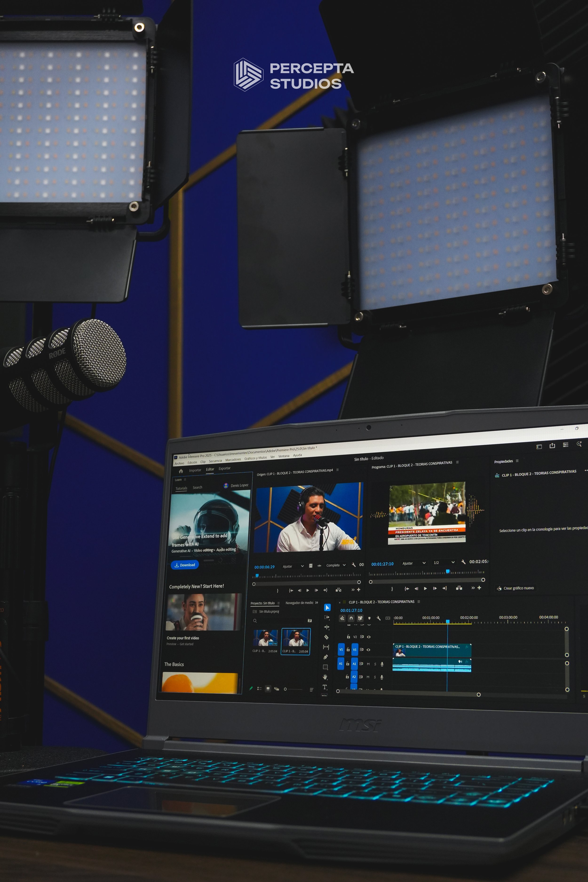Select the Pen tool
This screenshot has width=588, height=882.
(x=326, y=657)
